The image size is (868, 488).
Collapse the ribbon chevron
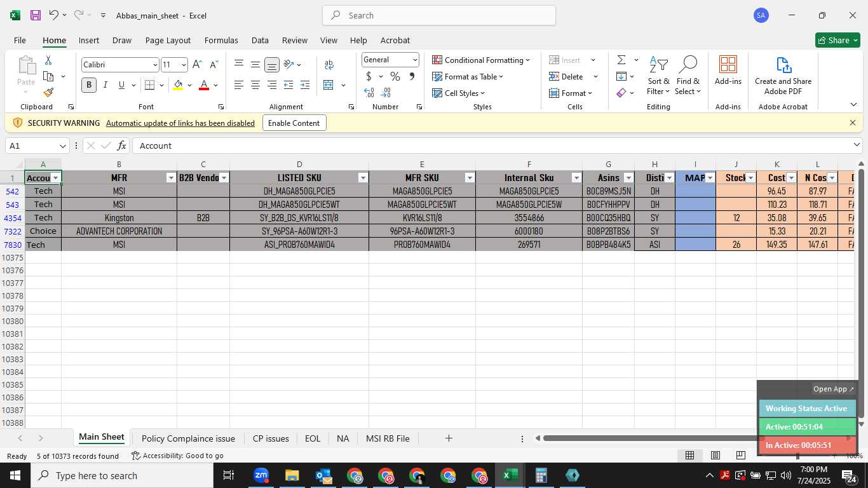[853, 105]
